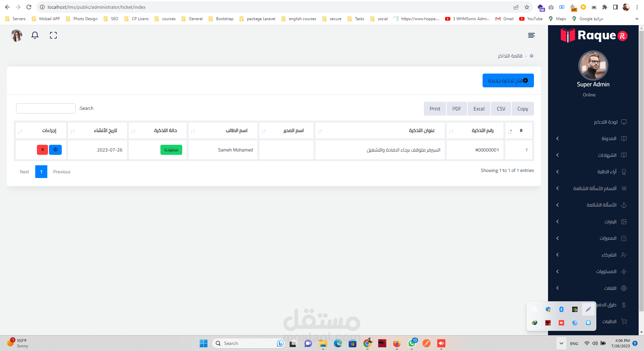Viewport: 644px width, 351px height.
Task: Click the image icon beside البنرات
Action: point(624,222)
